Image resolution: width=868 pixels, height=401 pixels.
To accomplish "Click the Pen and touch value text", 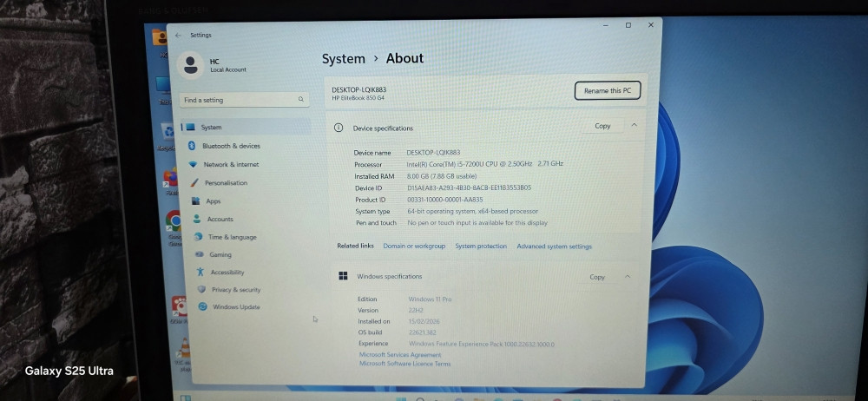I will pos(477,223).
